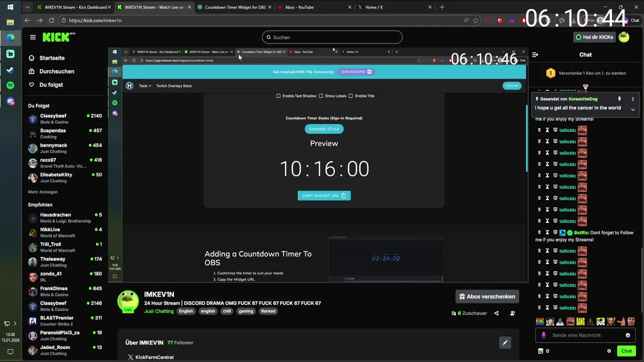Screen dimensions: 644x362
Task: Click the gaming tag
Action: coord(246,311)
